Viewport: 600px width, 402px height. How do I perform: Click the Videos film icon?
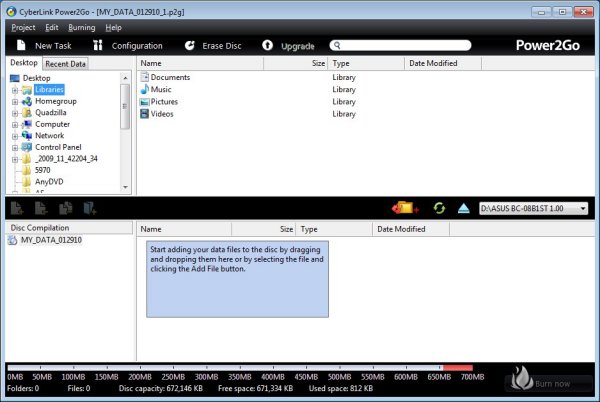click(x=144, y=114)
